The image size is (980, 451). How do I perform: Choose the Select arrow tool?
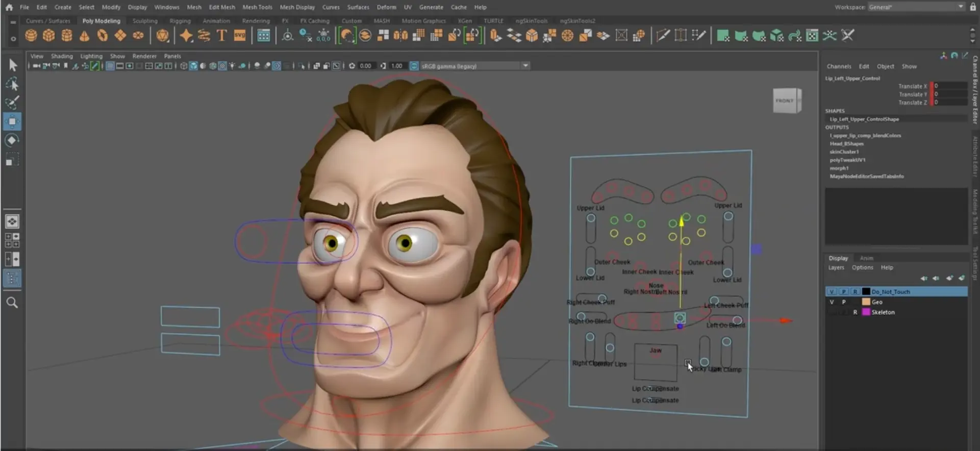tap(12, 65)
